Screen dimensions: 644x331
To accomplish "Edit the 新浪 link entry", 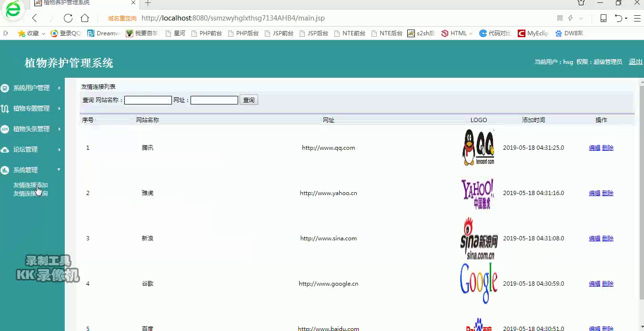I will pos(594,238).
